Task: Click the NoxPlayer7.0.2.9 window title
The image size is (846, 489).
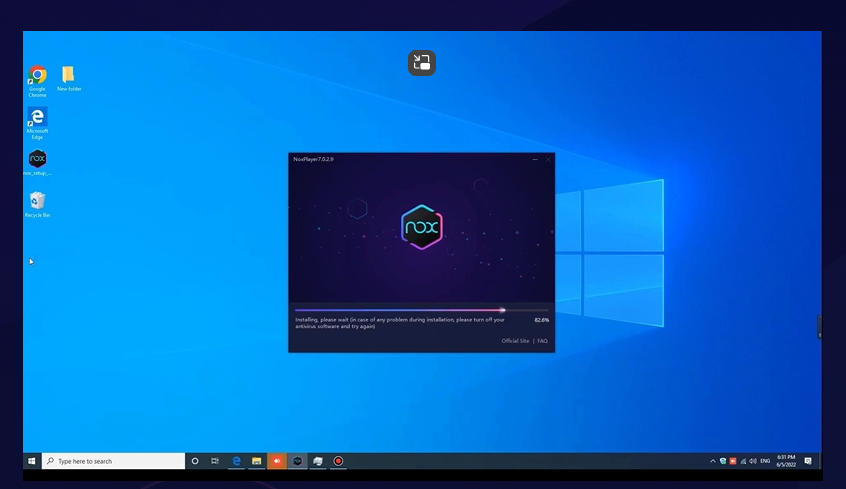Action: point(313,159)
